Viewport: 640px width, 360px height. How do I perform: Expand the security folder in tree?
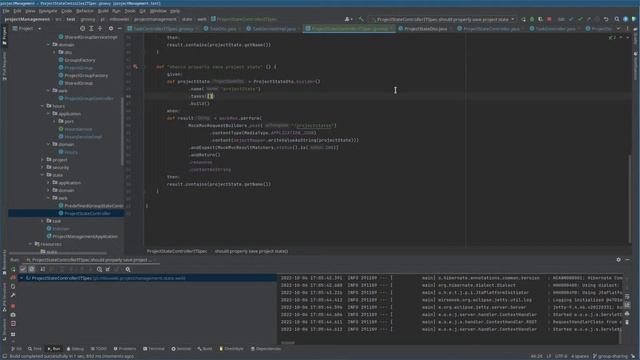pyautogui.click(x=42, y=167)
